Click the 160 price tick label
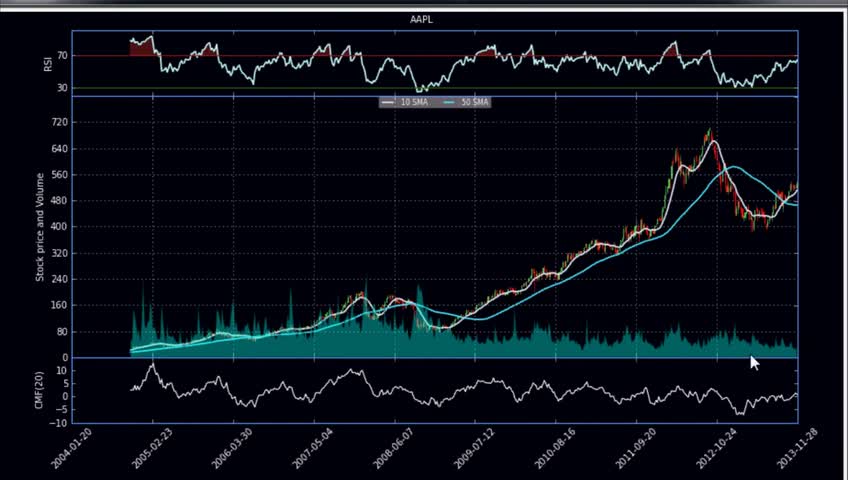The height and width of the screenshot is (480, 848). click(x=60, y=305)
